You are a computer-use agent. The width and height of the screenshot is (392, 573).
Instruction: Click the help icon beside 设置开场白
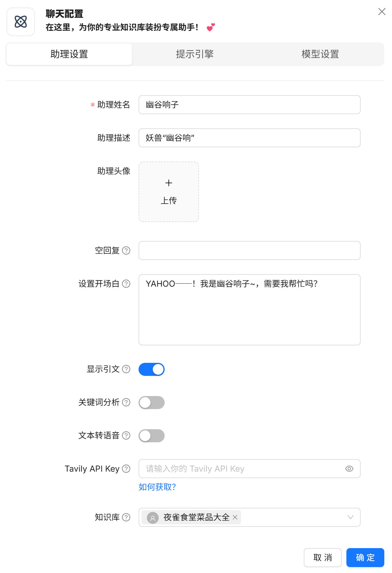pyautogui.click(x=126, y=284)
